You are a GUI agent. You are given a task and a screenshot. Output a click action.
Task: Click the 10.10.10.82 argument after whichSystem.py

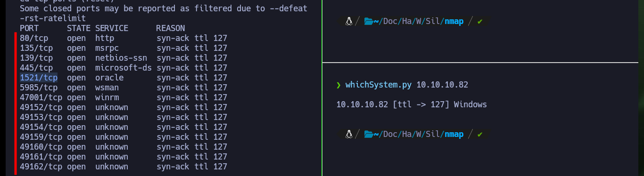click(x=442, y=85)
